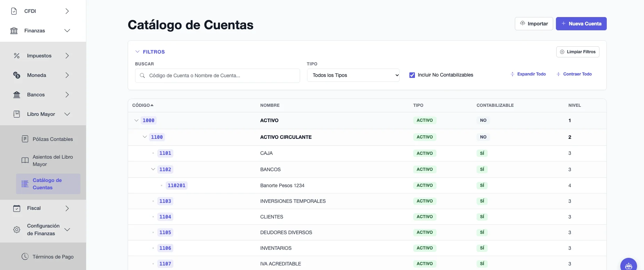Open the Todos los Tipos dropdown
Image resolution: width=644 pixels, height=270 pixels.
point(353,75)
